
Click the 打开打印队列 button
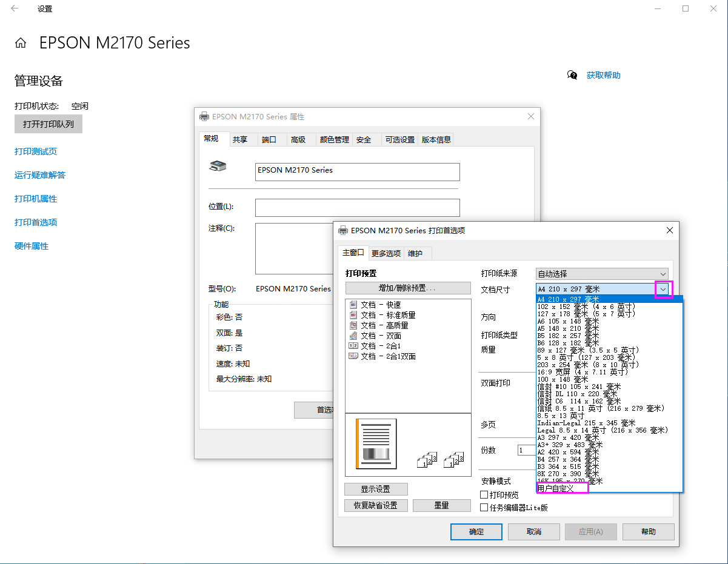coord(48,124)
